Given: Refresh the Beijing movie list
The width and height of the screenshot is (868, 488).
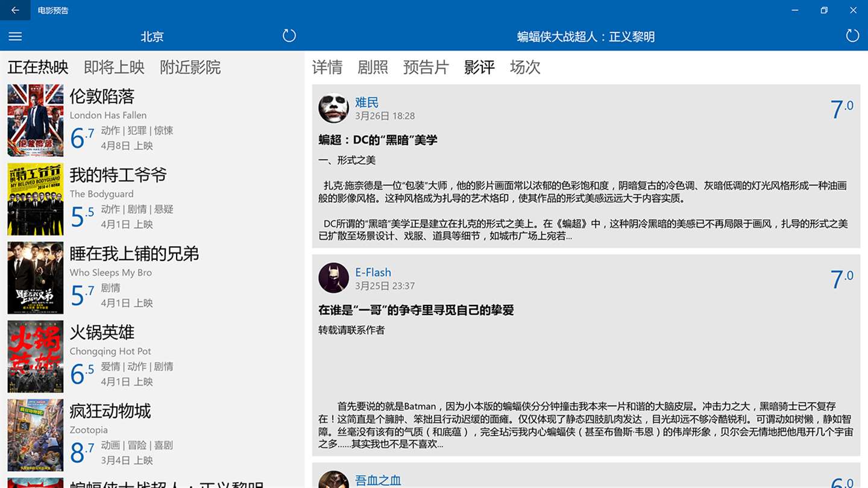Looking at the screenshot, I should point(289,36).
